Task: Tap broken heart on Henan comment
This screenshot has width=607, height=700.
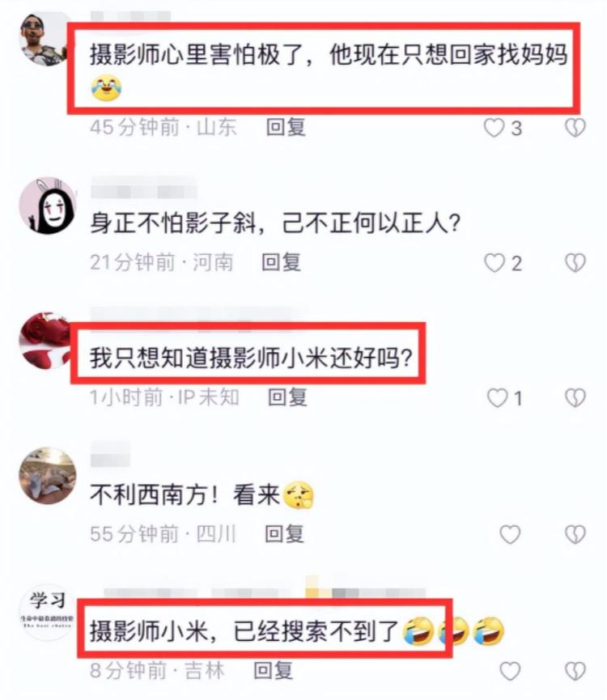Action: pyautogui.click(x=575, y=262)
